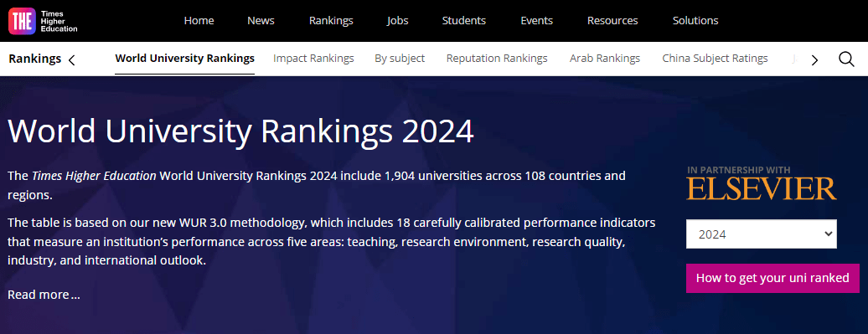Screen dimensions: 868x334
Task: Open the Students menu item
Action: pos(464,20)
